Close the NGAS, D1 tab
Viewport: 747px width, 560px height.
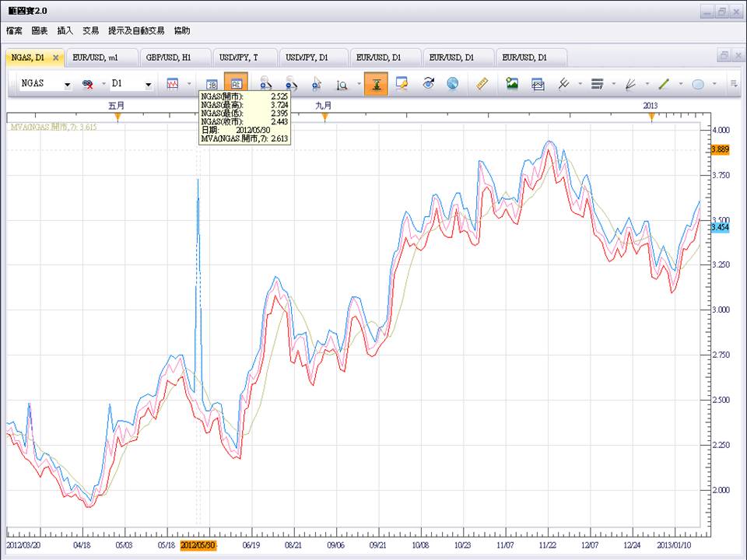(56, 58)
